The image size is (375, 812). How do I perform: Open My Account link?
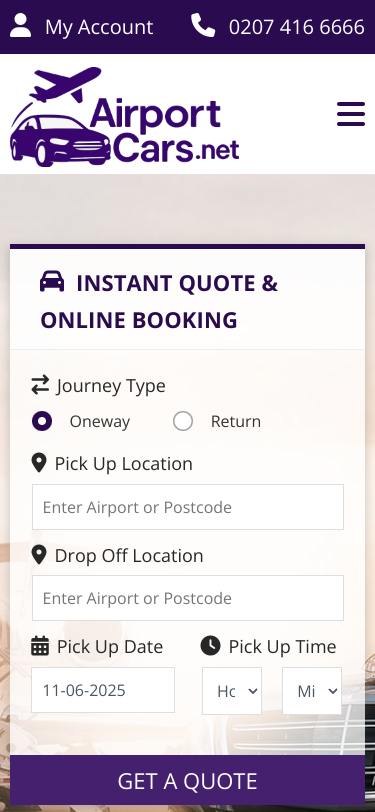click(x=99, y=27)
